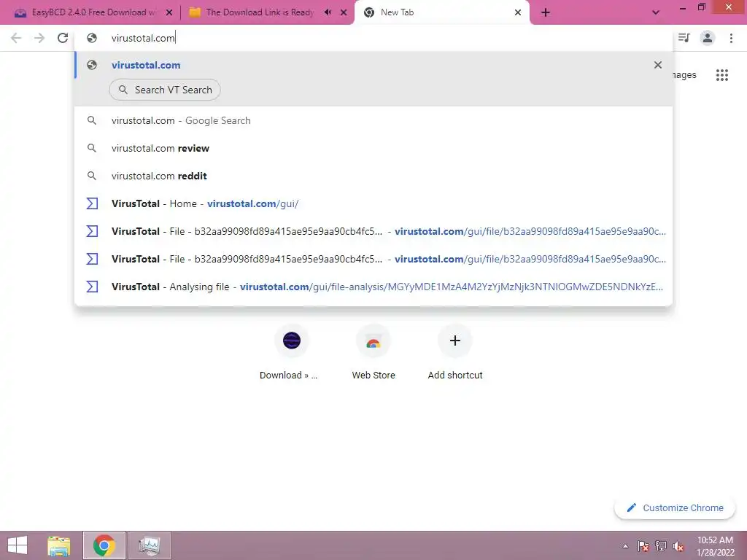Select the virustotal.com top suggestion
Screen dimensions: 747x560
[x=373, y=65]
